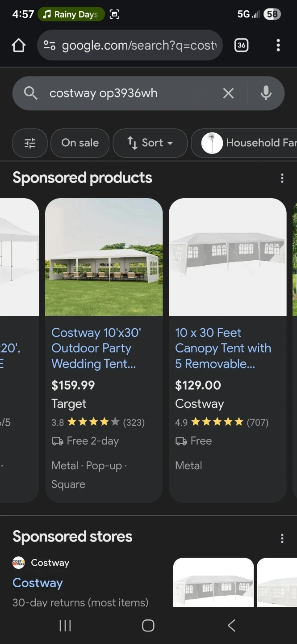Tap the Chrome home icon
This screenshot has width=297, height=644.
pos(19,45)
